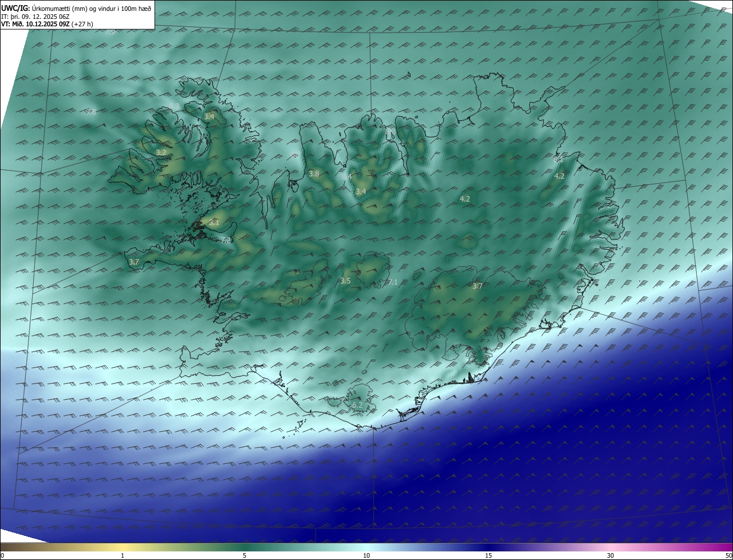Click the 'VT: Mið. 10.12.2025 09Z (+27 h)' line

[x=47, y=24]
